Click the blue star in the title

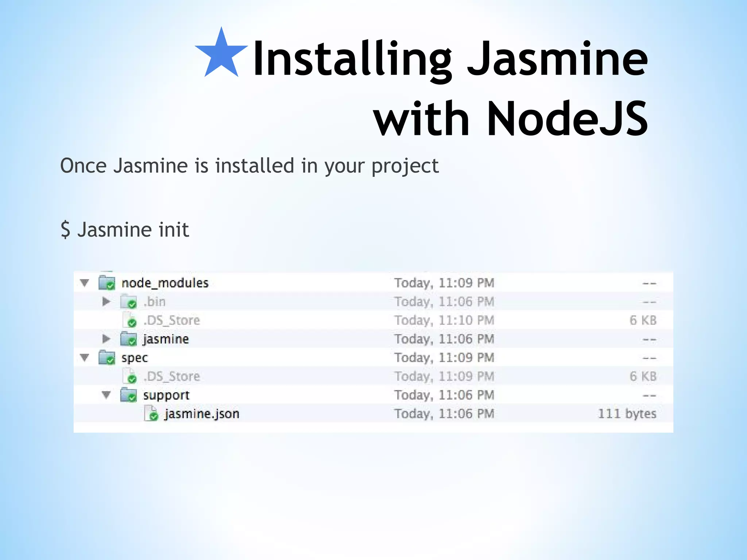[221, 55]
